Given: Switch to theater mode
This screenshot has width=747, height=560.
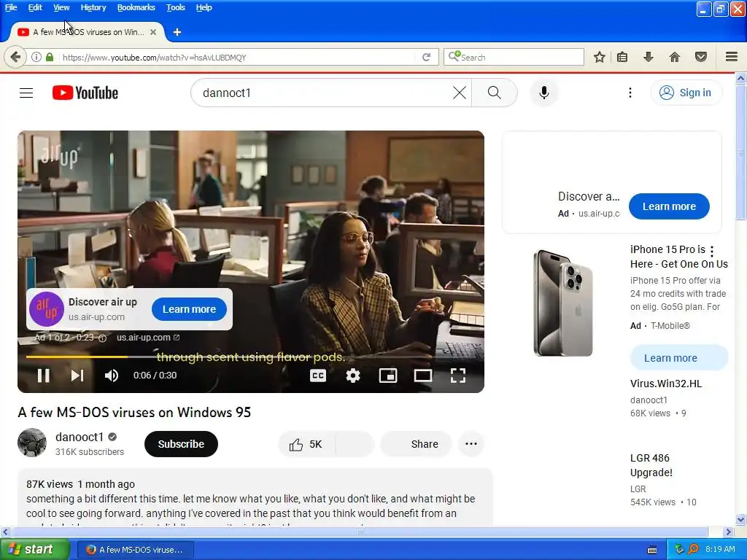Looking at the screenshot, I should point(423,376).
